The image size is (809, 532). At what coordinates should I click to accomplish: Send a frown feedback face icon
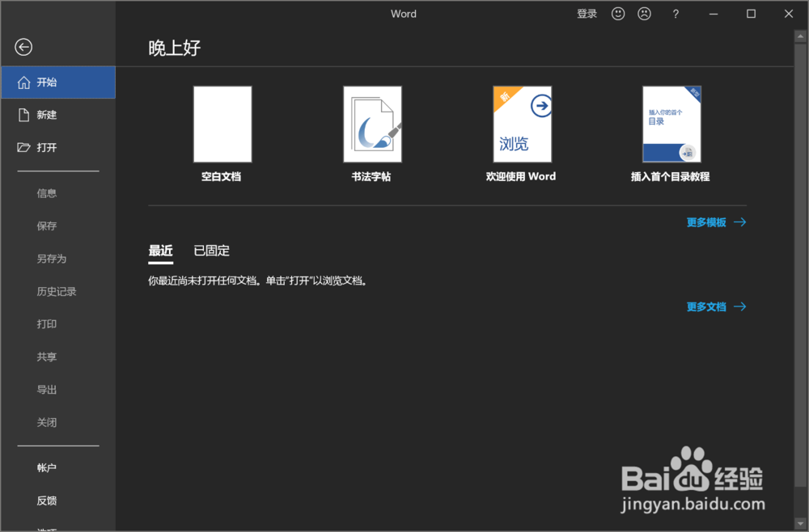click(644, 14)
